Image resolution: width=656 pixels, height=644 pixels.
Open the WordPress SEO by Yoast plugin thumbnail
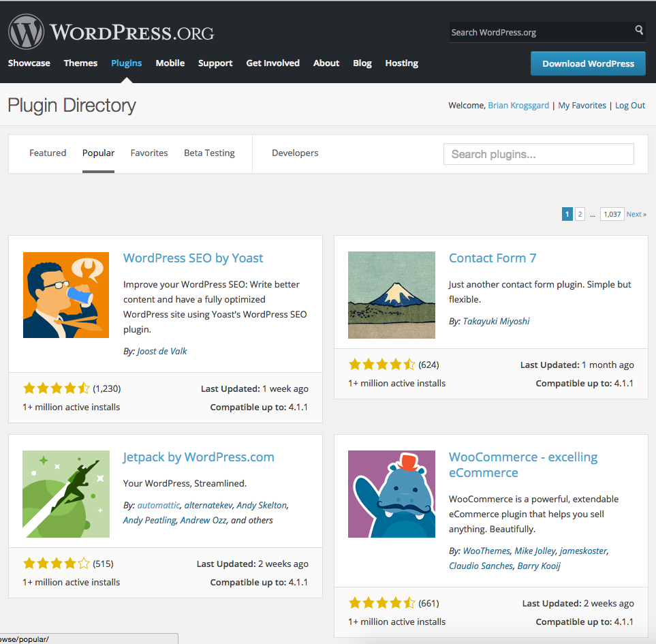click(x=66, y=295)
